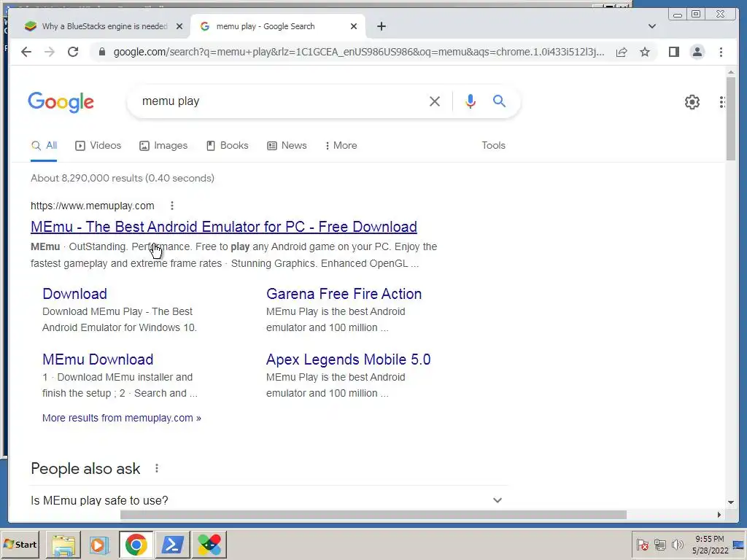
Task: Click the address bar URL
Action: (x=359, y=52)
